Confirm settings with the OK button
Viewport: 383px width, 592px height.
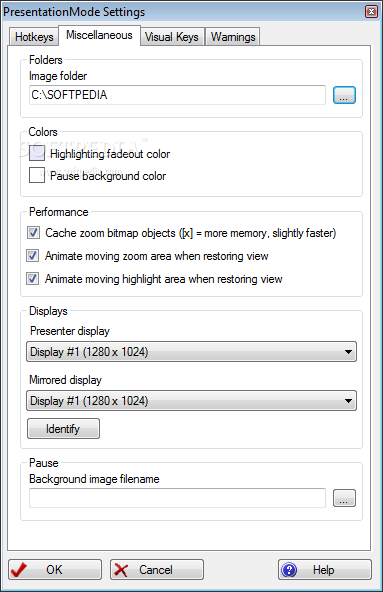tap(55, 569)
